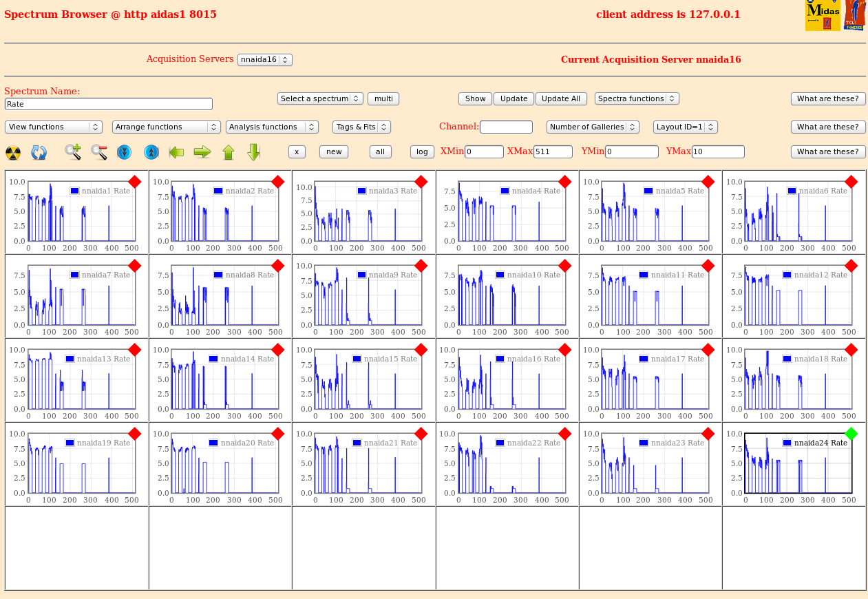Expand the Select a spectrum dropdown
Image resolution: width=868 pixels, height=599 pixels.
click(x=320, y=98)
